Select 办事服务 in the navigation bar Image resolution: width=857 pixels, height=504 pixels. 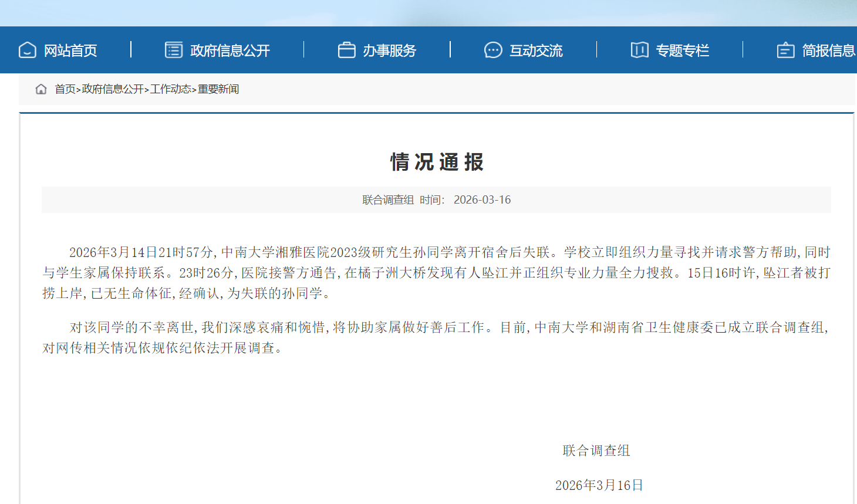389,51
